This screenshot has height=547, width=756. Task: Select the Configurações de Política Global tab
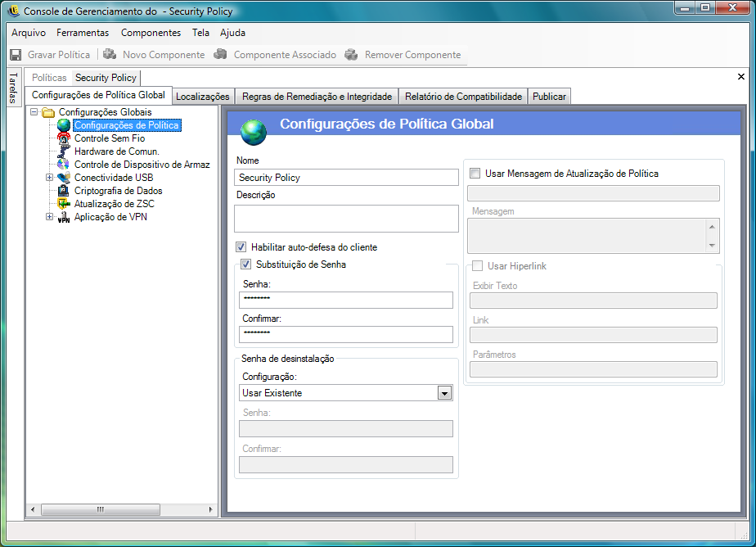click(98, 95)
